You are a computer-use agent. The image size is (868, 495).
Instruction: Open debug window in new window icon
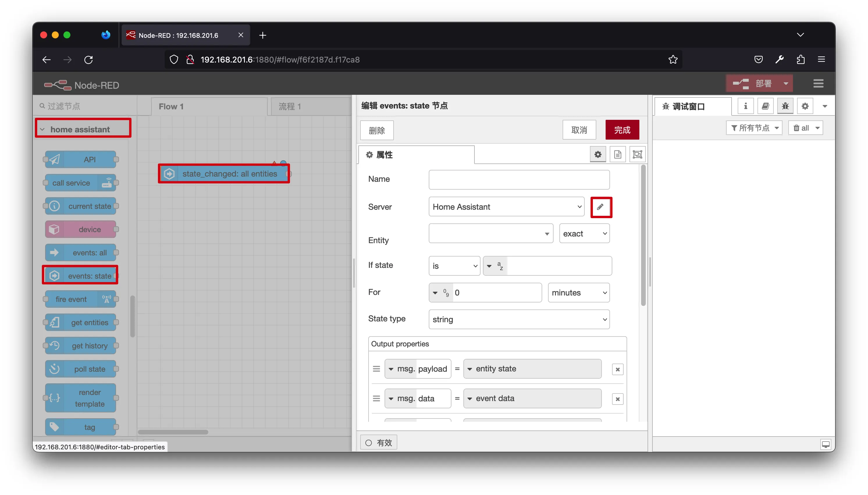coord(826,444)
